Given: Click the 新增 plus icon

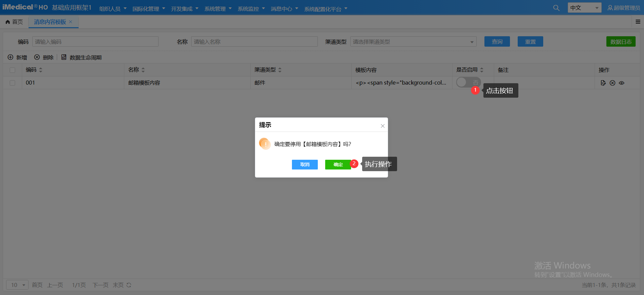Looking at the screenshot, I should (x=10, y=57).
